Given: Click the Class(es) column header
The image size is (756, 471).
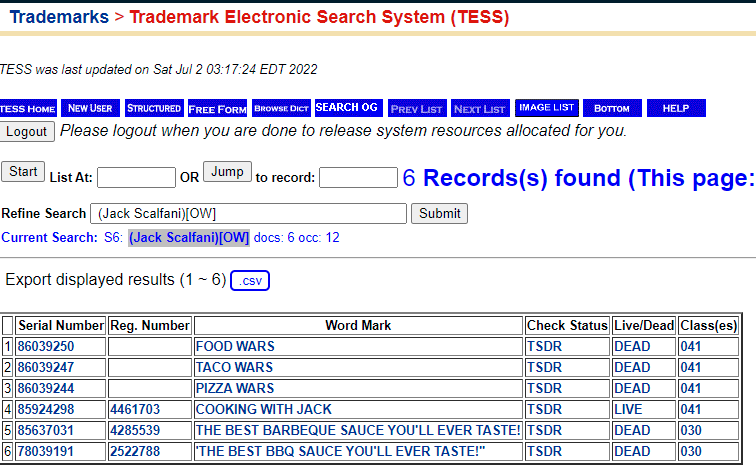Looking at the screenshot, I should pyautogui.click(x=708, y=325).
